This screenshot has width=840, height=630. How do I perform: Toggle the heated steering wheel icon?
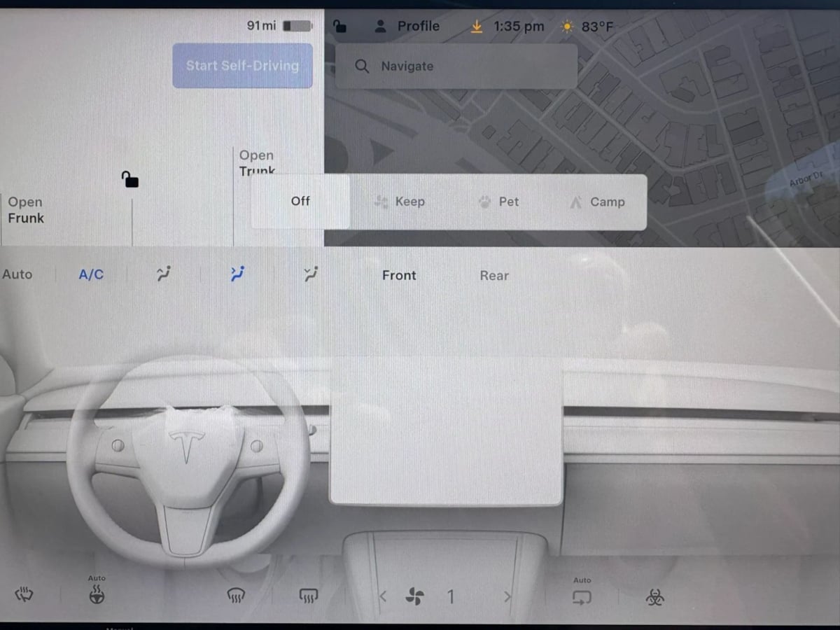tap(97, 596)
